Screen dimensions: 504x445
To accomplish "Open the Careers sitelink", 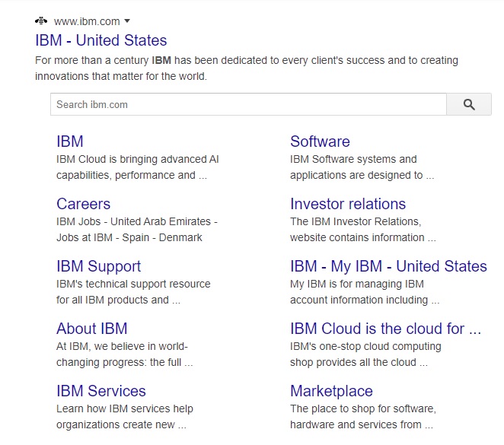I will [x=83, y=204].
